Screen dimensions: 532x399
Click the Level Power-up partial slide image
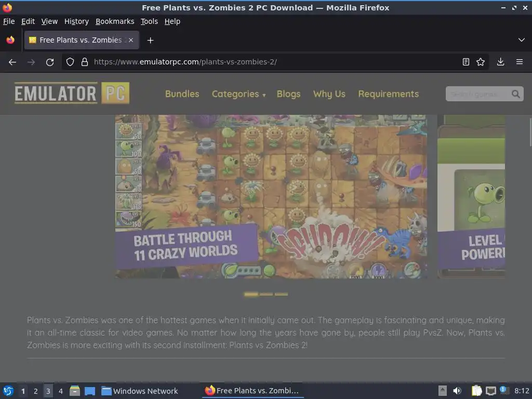(471, 197)
